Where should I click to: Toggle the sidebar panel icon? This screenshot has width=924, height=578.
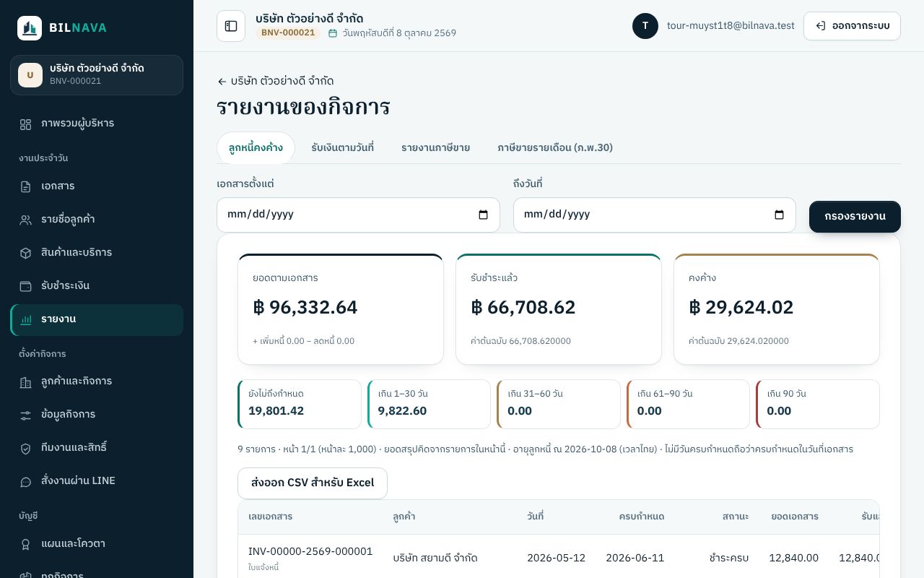coord(231,26)
